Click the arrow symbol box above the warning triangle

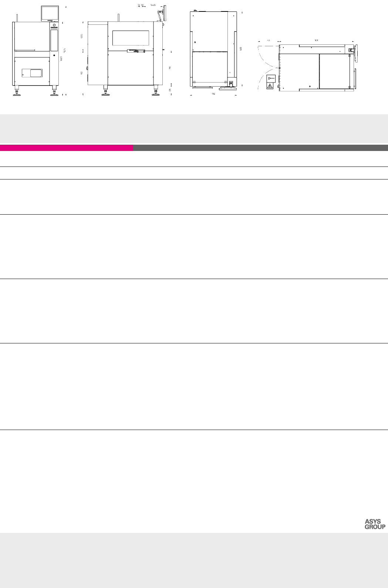click(x=271, y=78)
